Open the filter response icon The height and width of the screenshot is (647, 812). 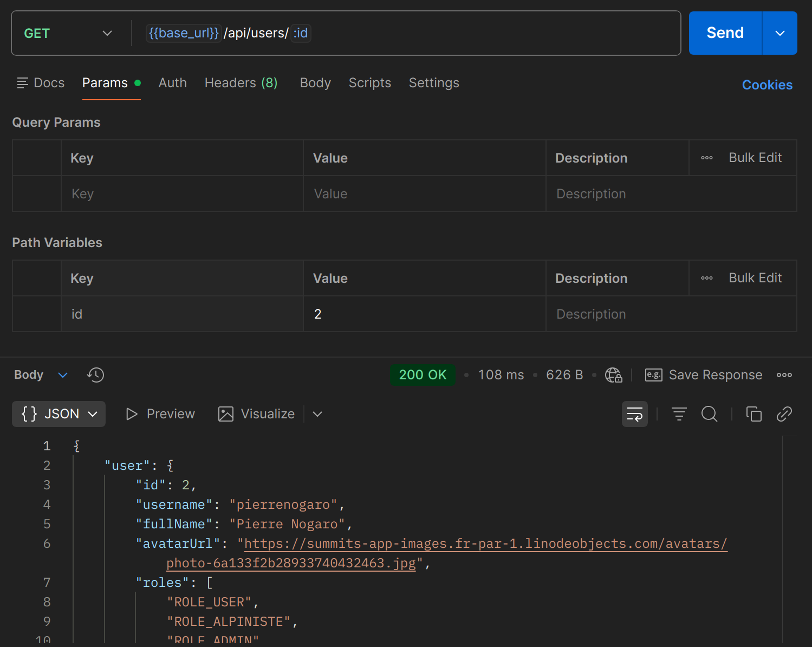(x=679, y=414)
